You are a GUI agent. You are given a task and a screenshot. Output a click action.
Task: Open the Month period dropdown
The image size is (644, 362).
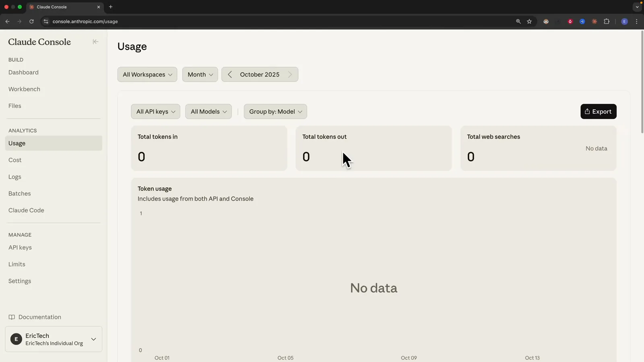[200, 74]
